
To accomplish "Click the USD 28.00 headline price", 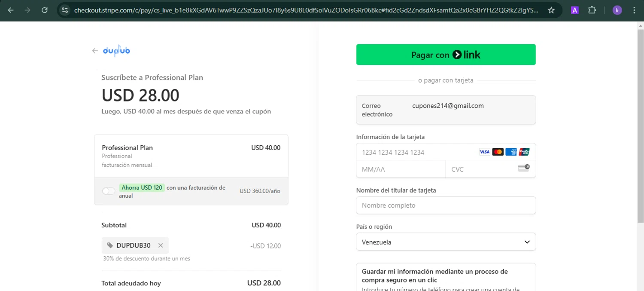I will tap(140, 95).
